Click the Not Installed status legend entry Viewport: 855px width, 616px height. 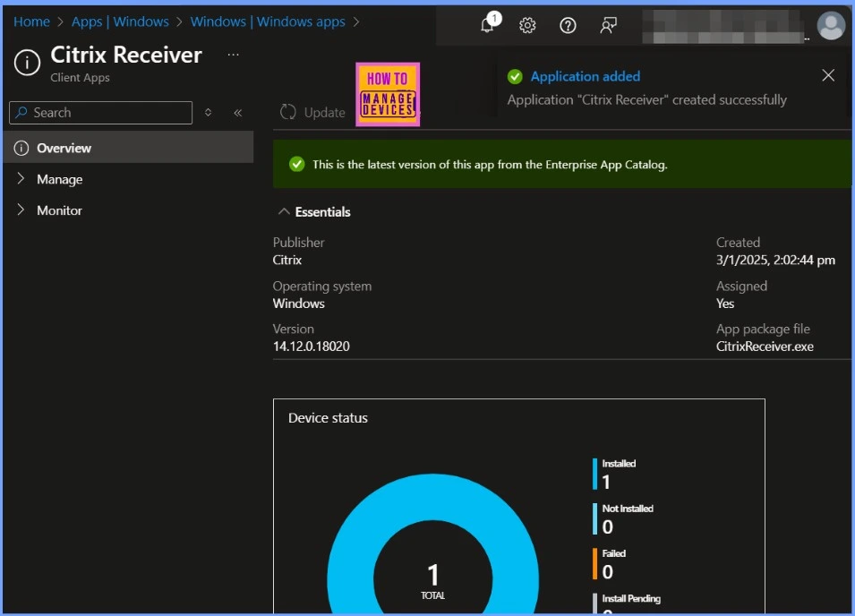[x=623, y=518]
